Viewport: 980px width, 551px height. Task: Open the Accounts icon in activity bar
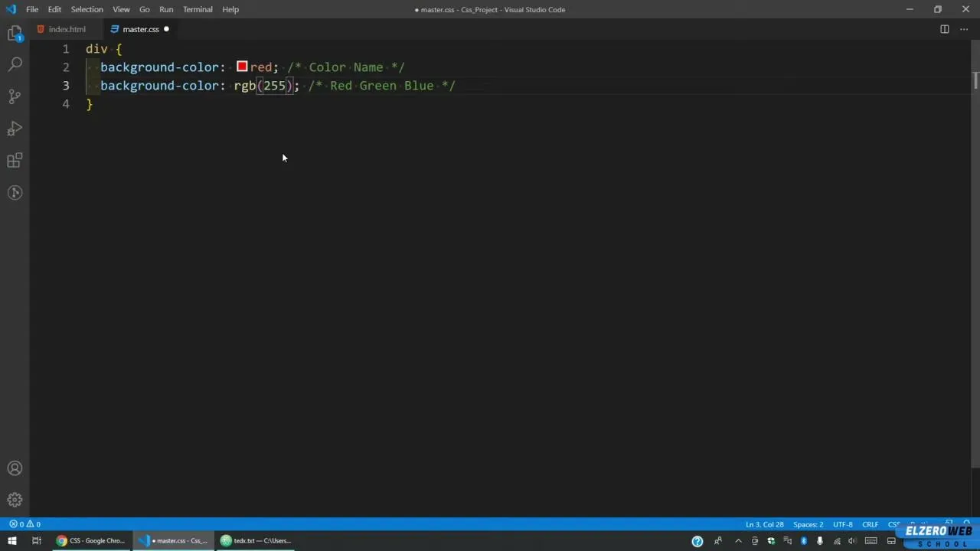click(15, 468)
